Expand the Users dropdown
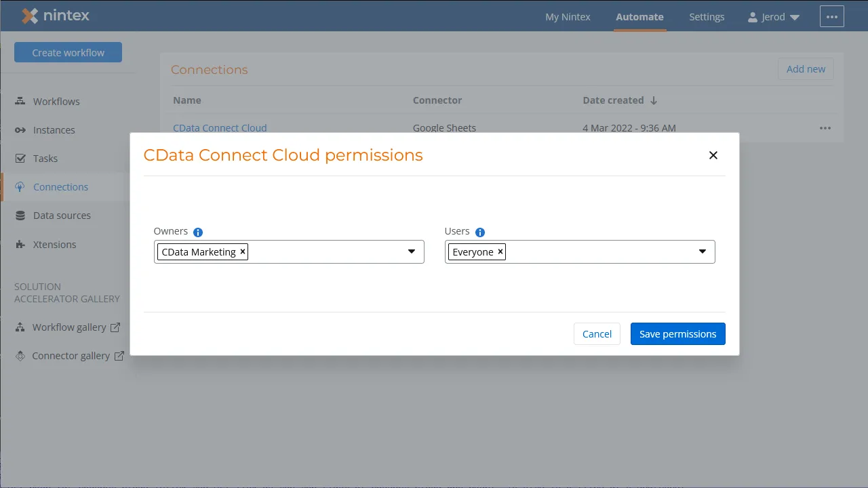The height and width of the screenshot is (488, 868). point(703,251)
